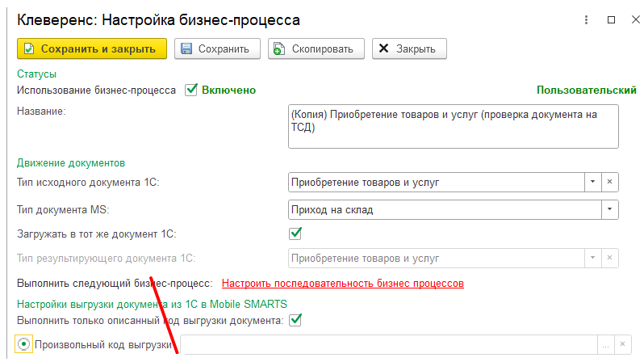Clear 'Тип исходного документа 1С' field
Viewport: 644px width, 362px height.
tap(610, 182)
